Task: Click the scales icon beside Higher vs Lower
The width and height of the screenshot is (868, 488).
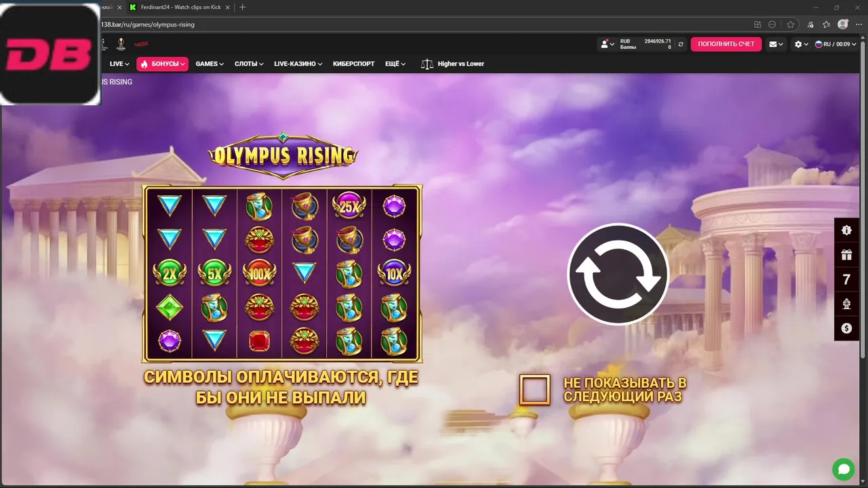Action: [x=427, y=64]
